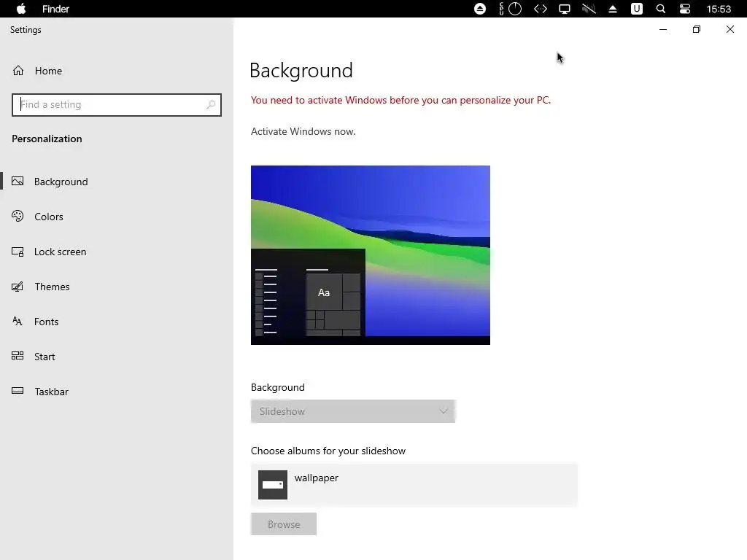The image size is (747, 560).
Task: Click the Home label in sidebar
Action: coord(48,71)
